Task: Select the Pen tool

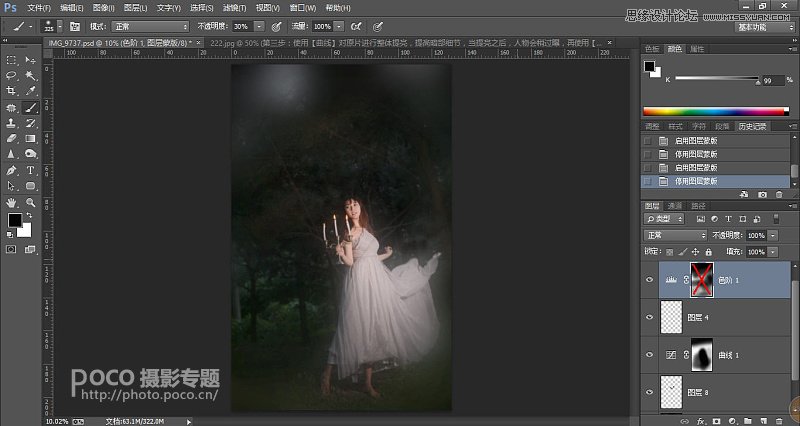Action: click(x=11, y=170)
